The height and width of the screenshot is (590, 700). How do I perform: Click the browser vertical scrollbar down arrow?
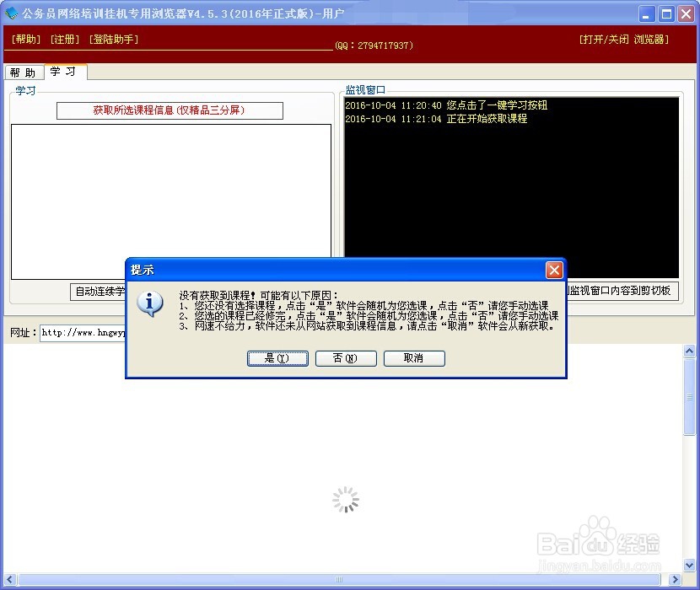(689, 565)
